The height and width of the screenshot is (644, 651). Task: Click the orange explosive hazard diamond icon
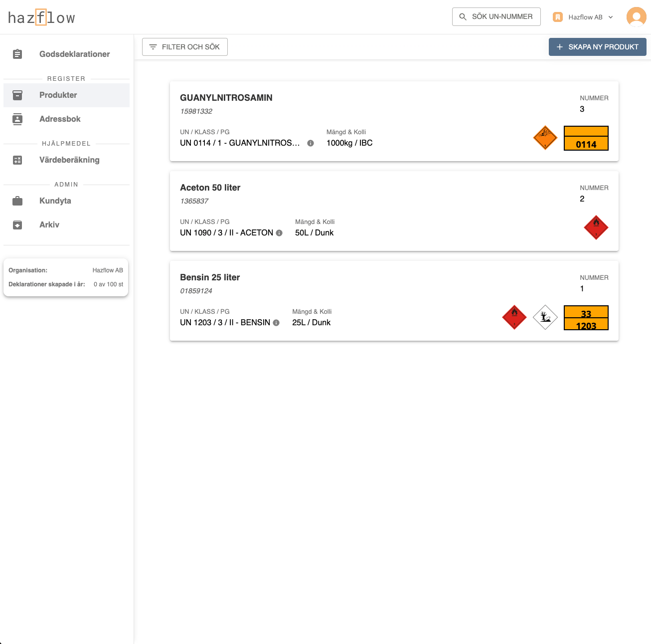coord(545,138)
